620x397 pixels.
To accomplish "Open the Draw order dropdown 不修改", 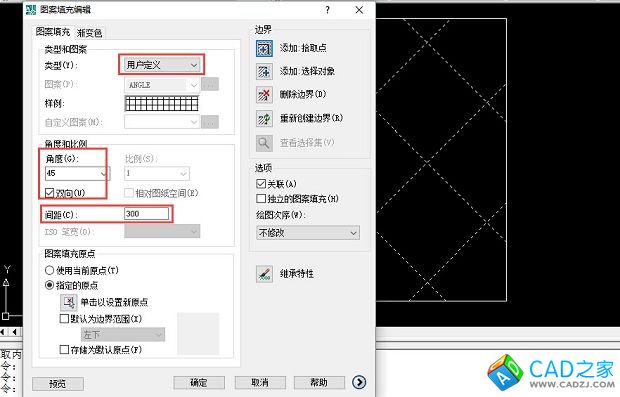I will [308, 233].
